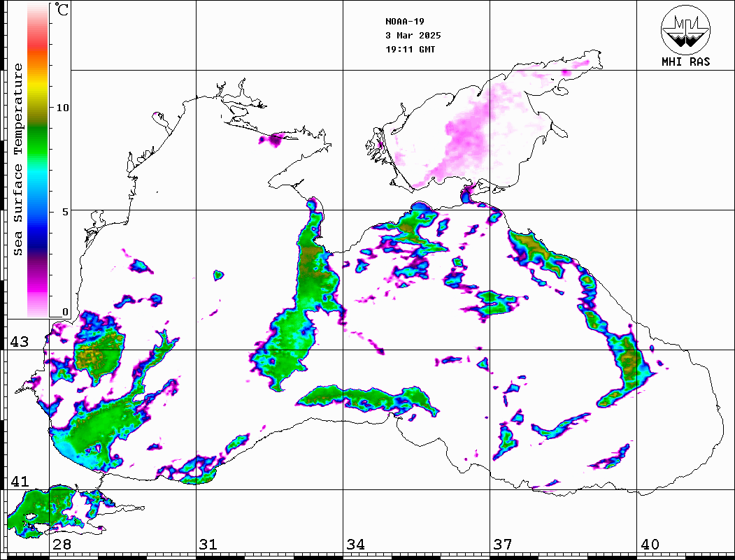Click the '0' tick label on scale
Image resolution: width=735 pixels, height=560 pixels.
pyautogui.click(x=65, y=312)
